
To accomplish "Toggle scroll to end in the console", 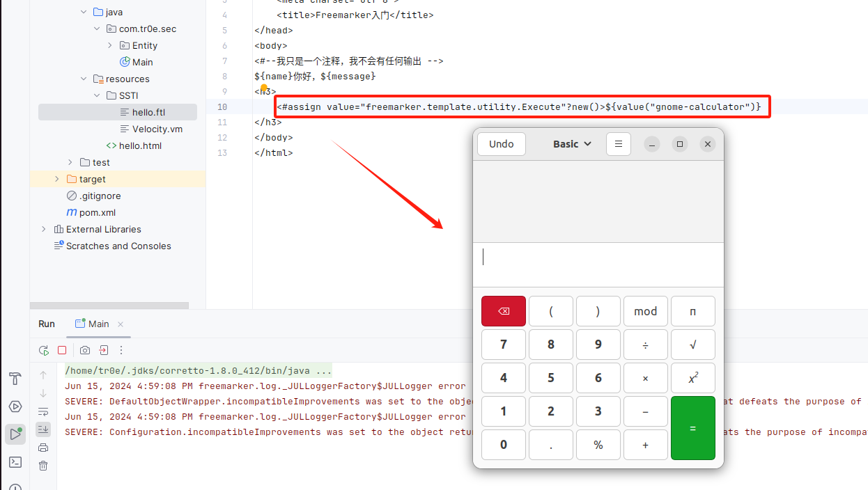I will [x=43, y=429].
